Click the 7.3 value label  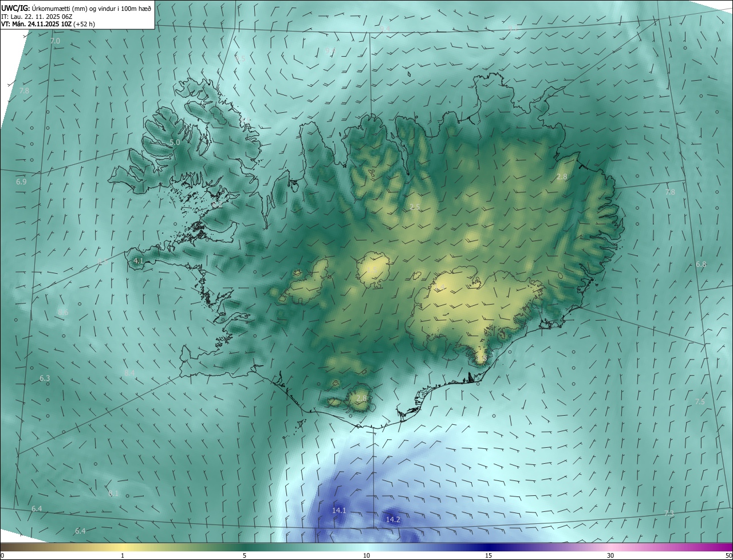(669, 514)
